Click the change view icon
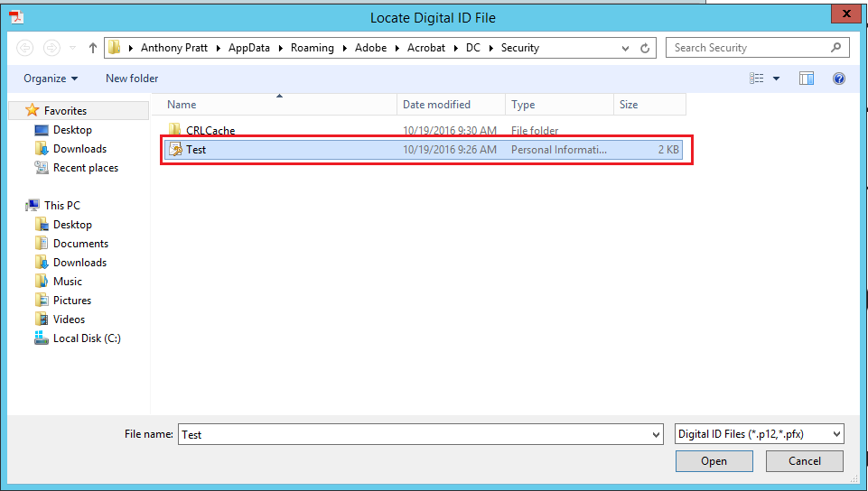 (757, 79)
